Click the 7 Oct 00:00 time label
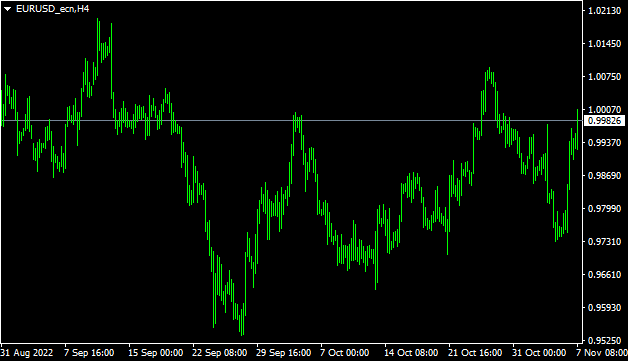The width and height of the screenshot is (628, 361). click(344, 353)
